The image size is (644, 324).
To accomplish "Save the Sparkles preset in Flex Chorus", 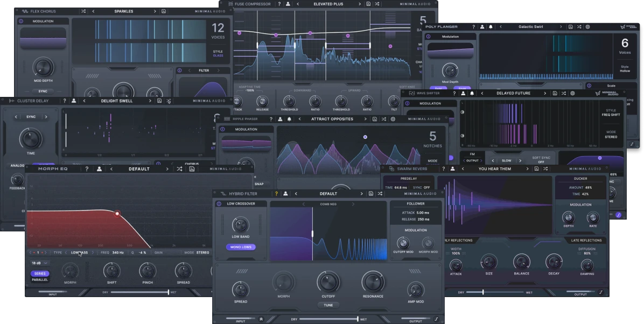I will 164,11.
